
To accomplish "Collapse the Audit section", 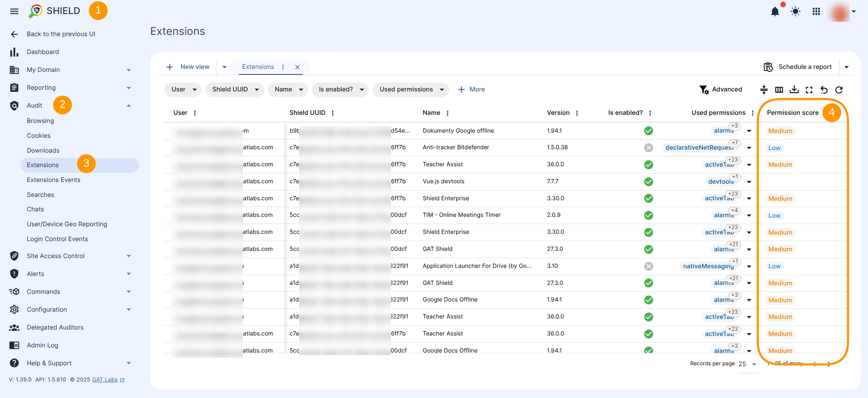I will pos(128,105).
